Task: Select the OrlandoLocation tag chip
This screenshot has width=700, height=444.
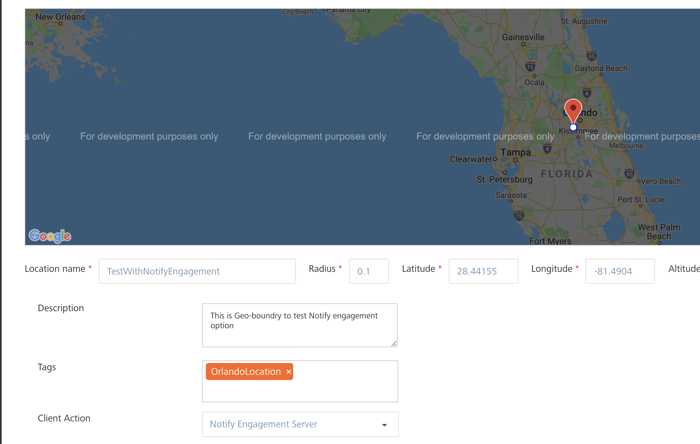Action: tap(245, 372)
